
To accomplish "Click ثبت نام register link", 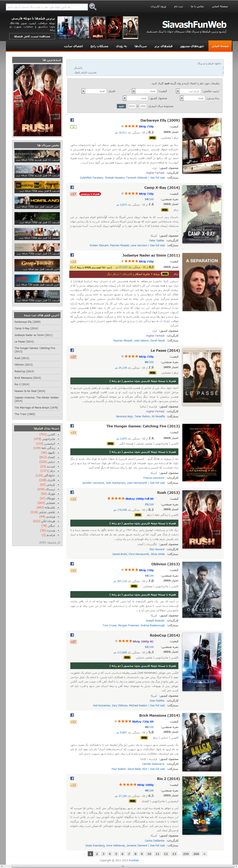I will (178, 6).
